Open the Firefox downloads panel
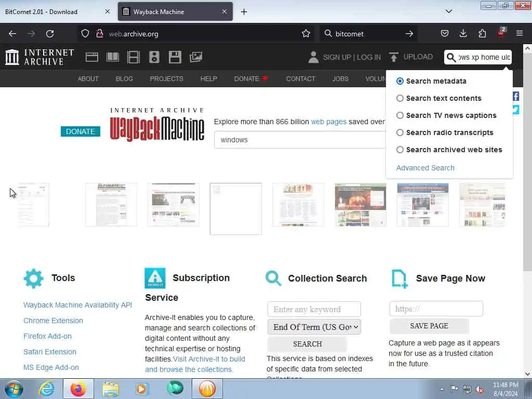 [x=463, y=33]
